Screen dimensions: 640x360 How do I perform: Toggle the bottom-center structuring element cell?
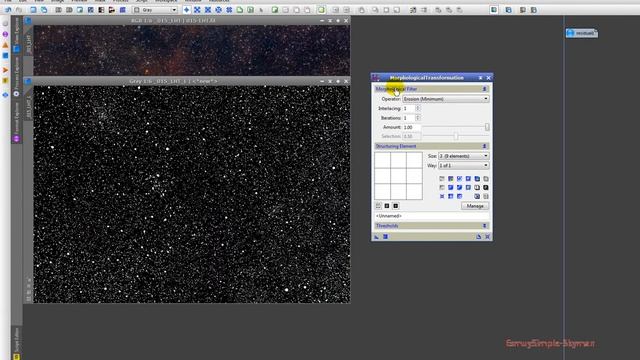398,191
